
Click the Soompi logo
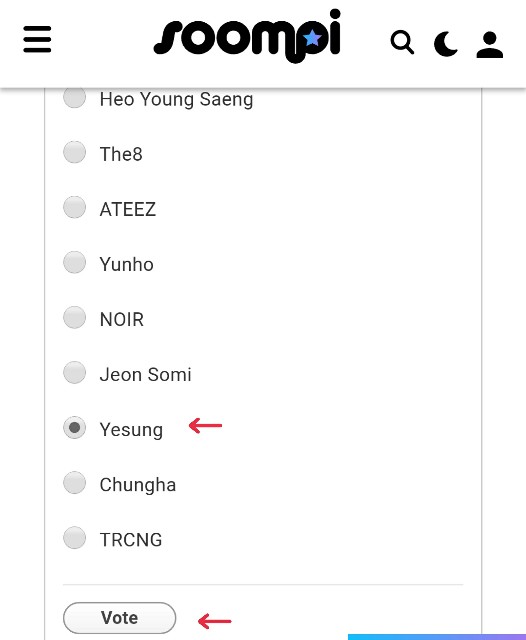pyautogui.click(x=247, y=36)
